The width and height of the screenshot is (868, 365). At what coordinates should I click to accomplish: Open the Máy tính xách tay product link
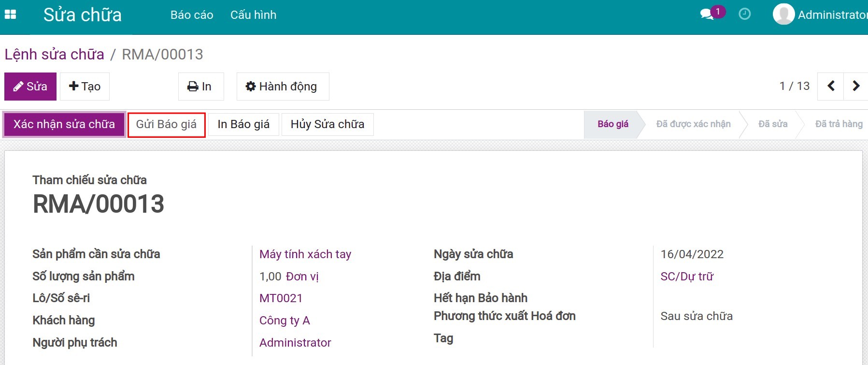305,254
